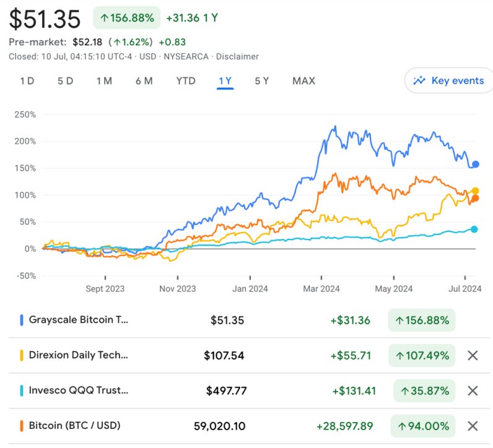Click the $107.54 price value
The width and height of the screenshot is (493, 448).
(224, 356)
